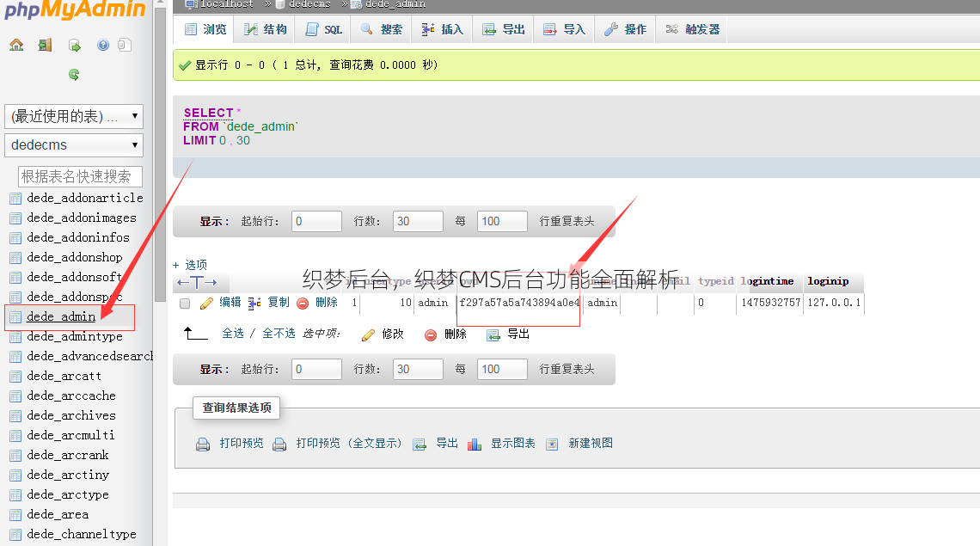Viewport: 980px width, 546px height.
Task: Open the dede_addonimages table
Action: pos(82,218)
